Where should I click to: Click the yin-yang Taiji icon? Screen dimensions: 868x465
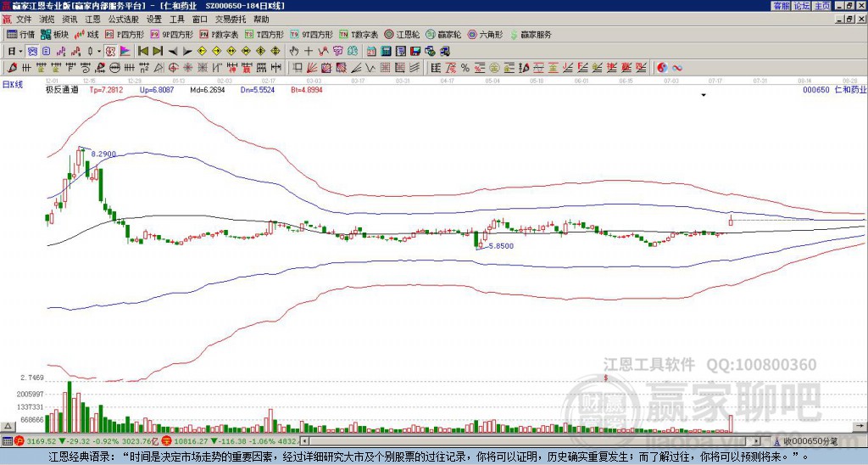662,68
